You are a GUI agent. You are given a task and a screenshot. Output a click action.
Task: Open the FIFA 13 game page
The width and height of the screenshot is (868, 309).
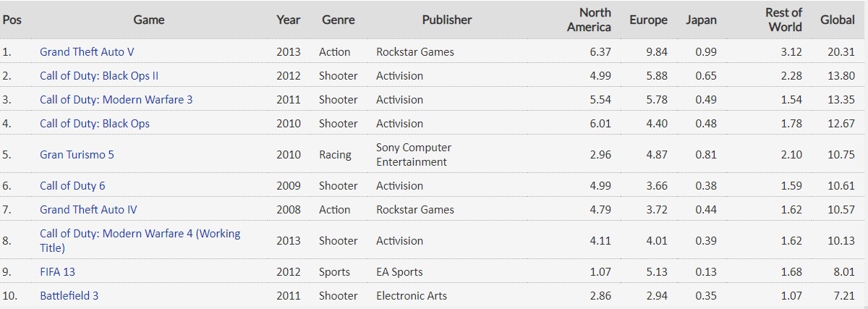[57, 272]
